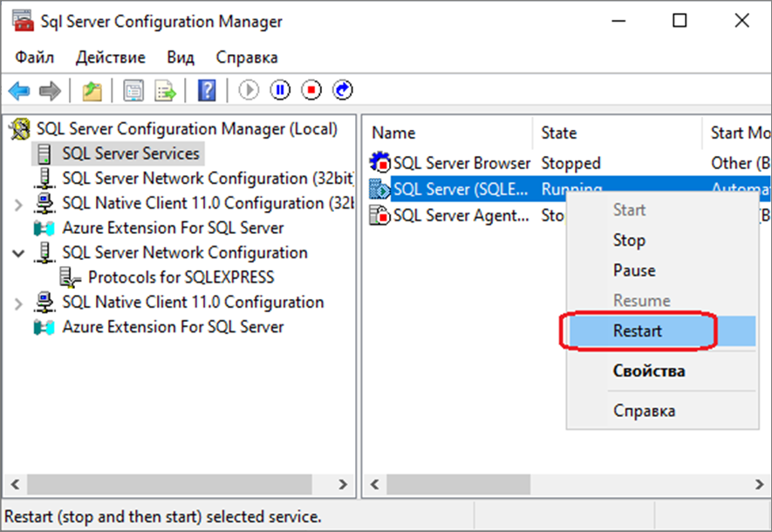Click the Protocols for SQLEXPRESS icon

70,277
